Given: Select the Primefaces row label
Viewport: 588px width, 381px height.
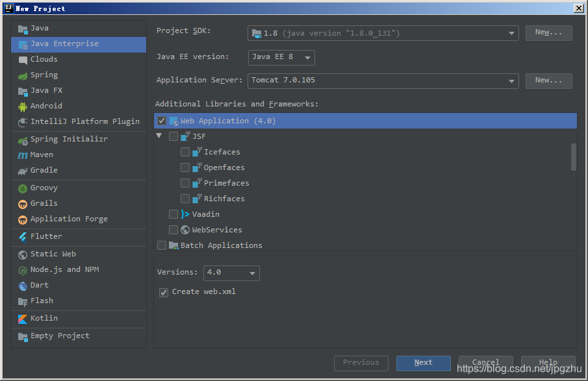Looking at the screenshot, I should [227, 183].
